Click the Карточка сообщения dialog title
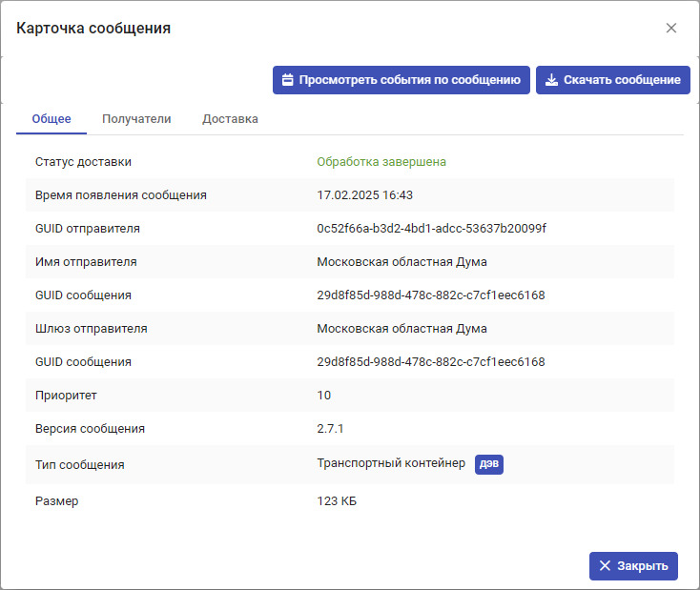Image resolution: width=700 pixels, height=590 pixels. (x=93, y=29)
